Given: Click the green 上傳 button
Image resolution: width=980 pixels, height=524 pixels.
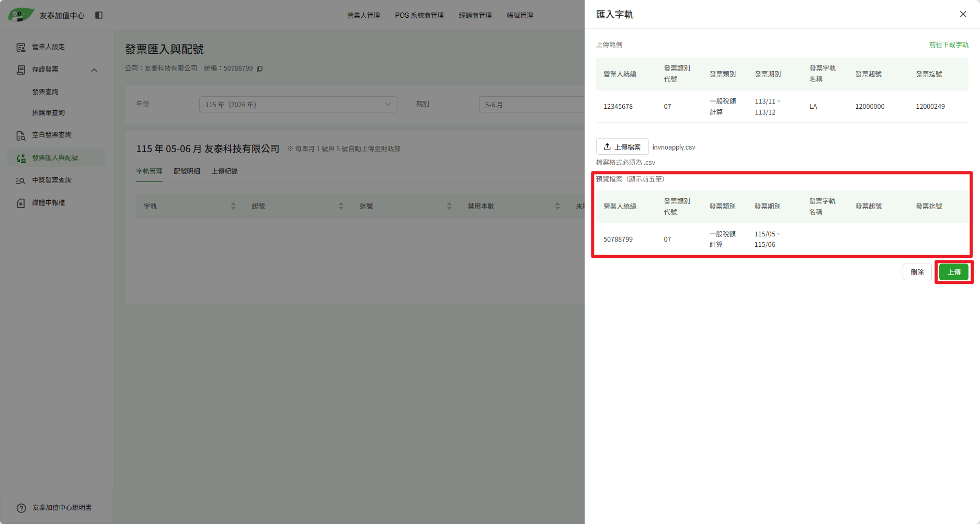Looking at the screenshot, I should coord(953,272).
